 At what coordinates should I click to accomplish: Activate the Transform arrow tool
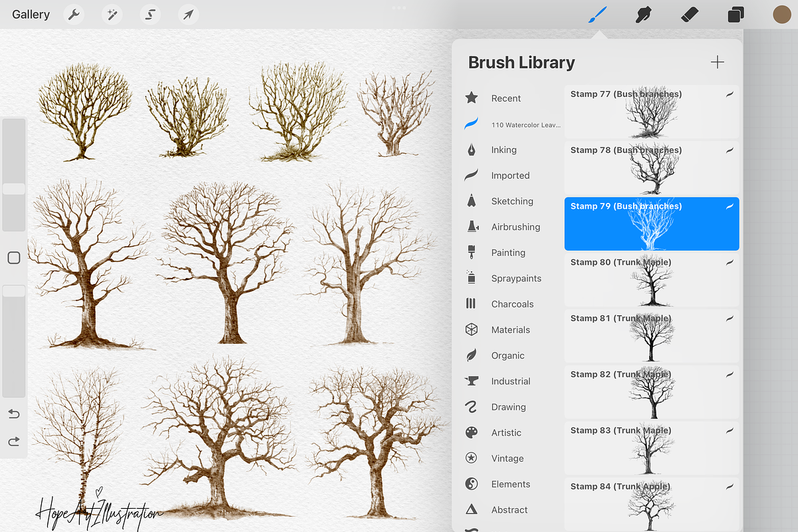coord(188,15)
